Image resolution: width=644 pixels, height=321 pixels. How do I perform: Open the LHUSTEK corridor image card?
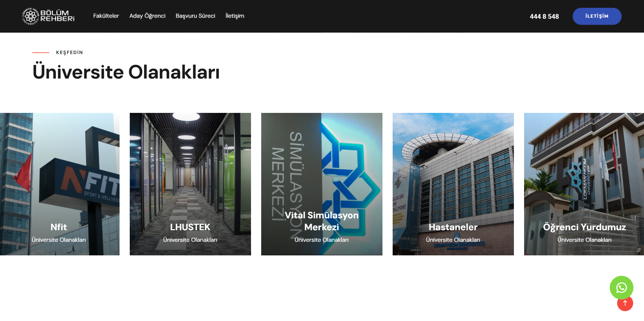pos(190,184)
